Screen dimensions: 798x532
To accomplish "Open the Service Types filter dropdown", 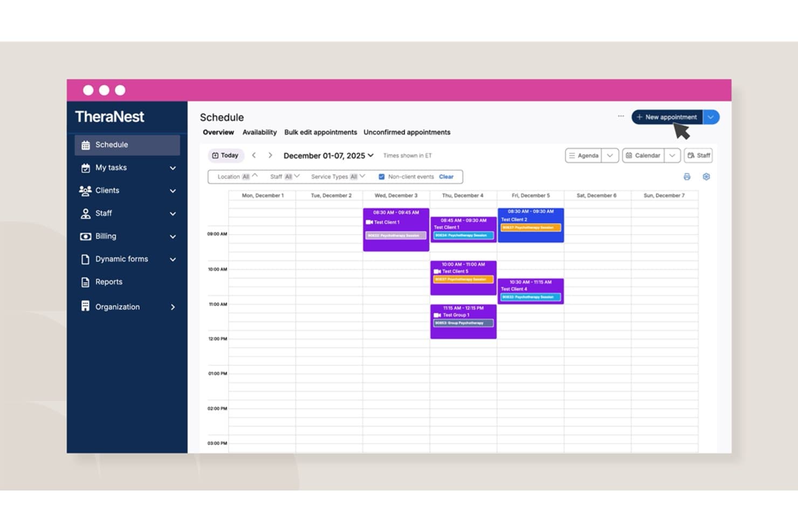I will click(338, 177).
